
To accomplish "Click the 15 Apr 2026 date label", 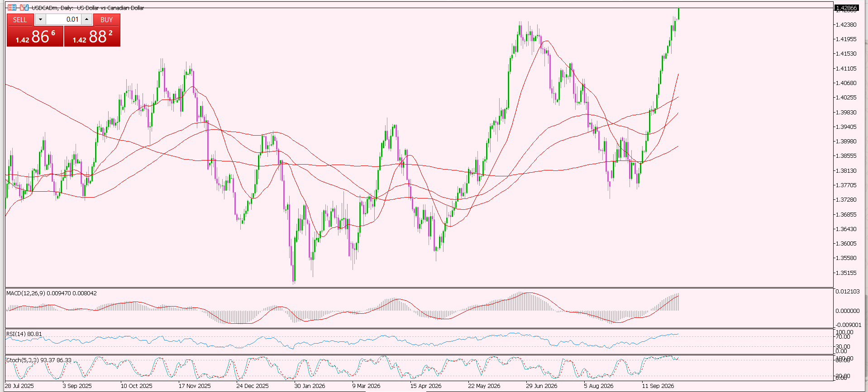I will click(426, 386).
